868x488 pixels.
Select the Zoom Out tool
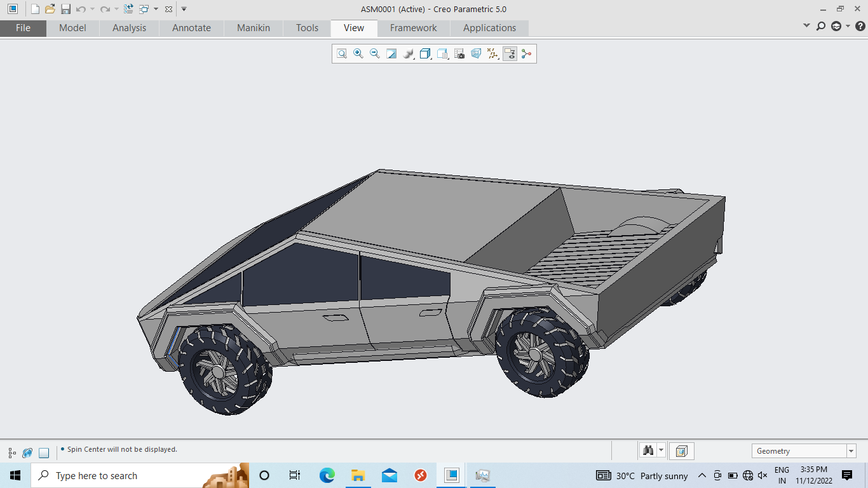pos(375,54)
